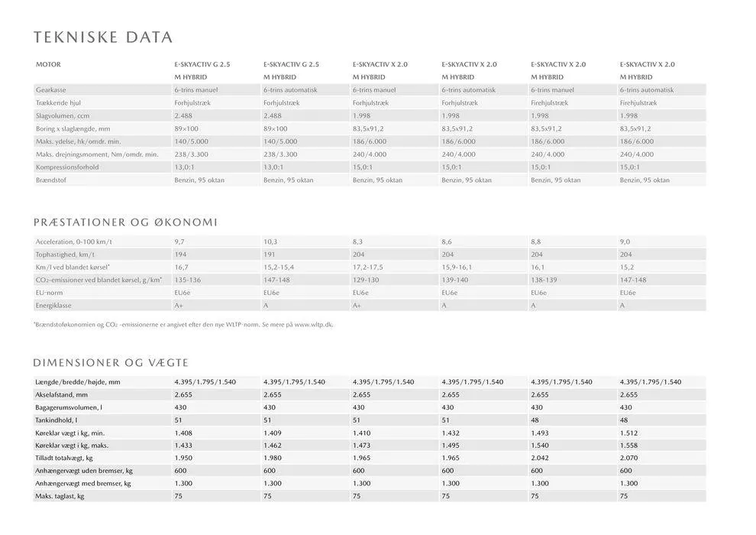The image size is (756, 535).
Task: Select the 9,7 acceleration value
Action: click(180, 242)
